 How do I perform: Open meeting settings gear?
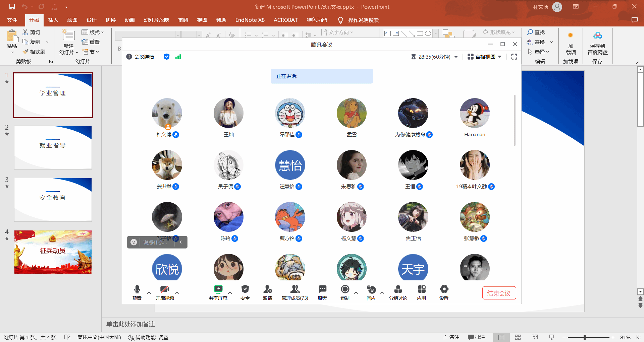tap(444, 289)
